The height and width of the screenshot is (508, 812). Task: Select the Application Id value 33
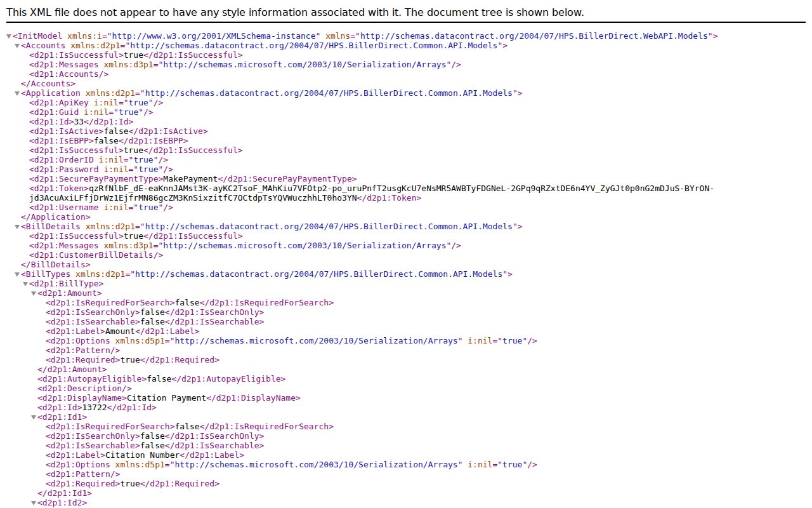point(79,122)
